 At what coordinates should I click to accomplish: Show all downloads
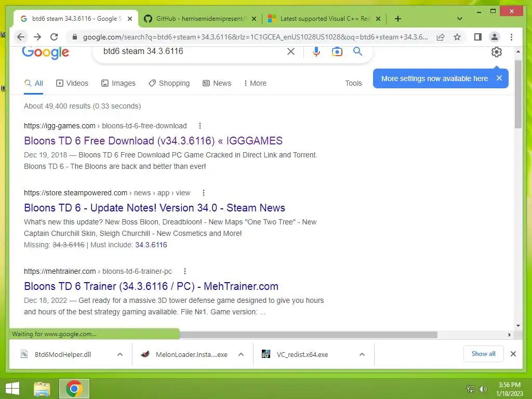click(484, 354)
